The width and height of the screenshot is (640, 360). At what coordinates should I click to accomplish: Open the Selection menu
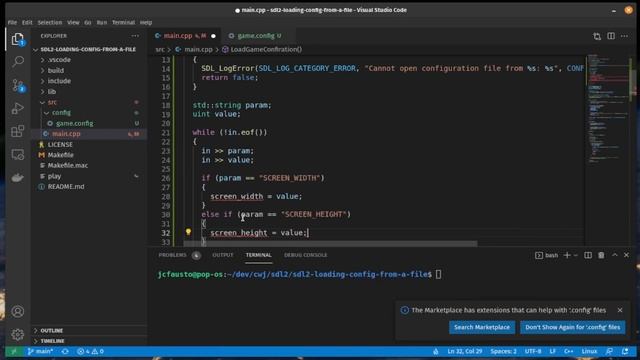(x=49, y=22)
